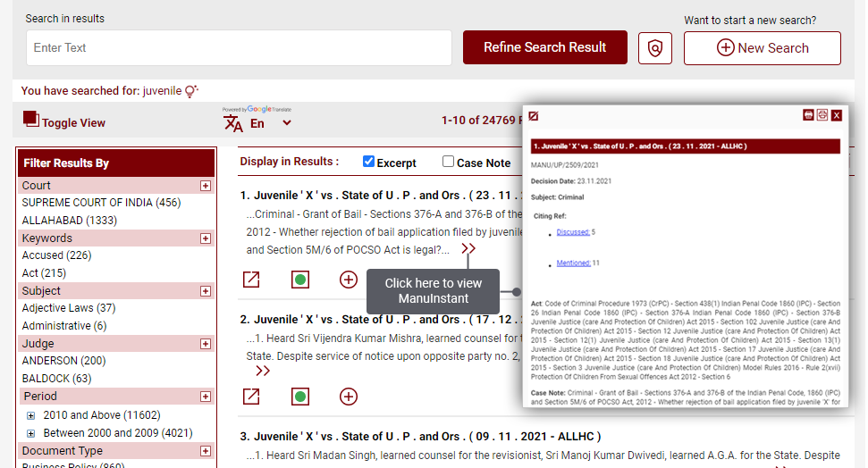Image resolution: width=868 pixels, height=468 pixels.
Task: Click the solid print icon in popup
Action: pos(808,115)
